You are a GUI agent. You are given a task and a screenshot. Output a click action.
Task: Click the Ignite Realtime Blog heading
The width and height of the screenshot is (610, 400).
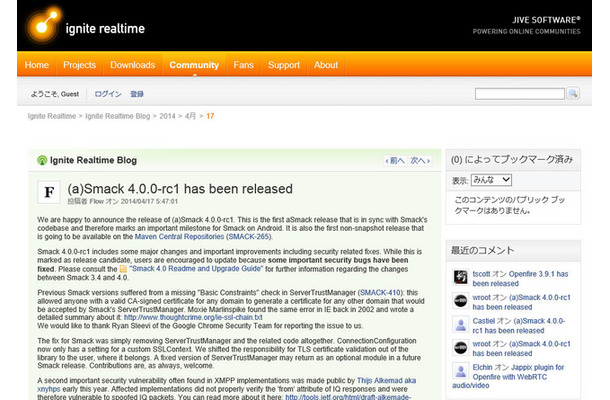coord(93,160)
